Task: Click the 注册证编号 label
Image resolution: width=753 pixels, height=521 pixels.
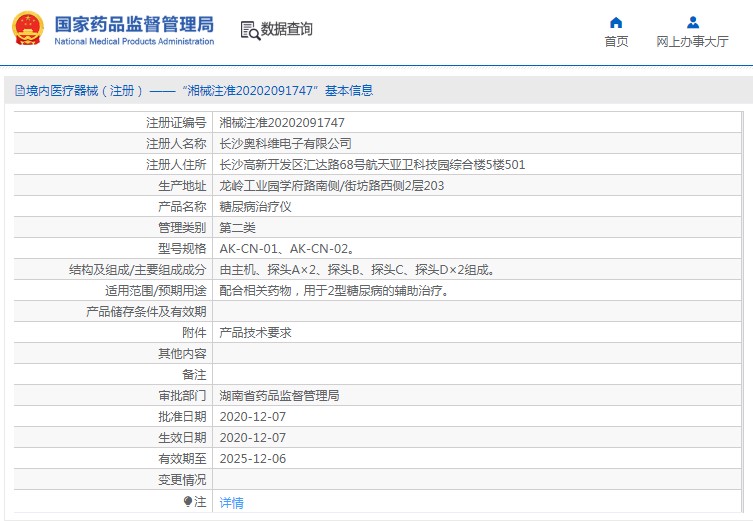Action: tap(176, 123)
